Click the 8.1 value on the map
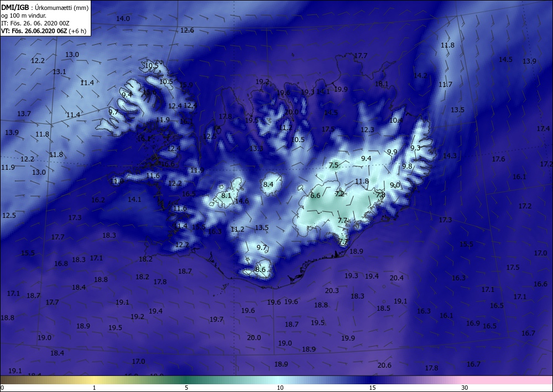Image resolution: width=553 pixels, height=392 pixels. pyautogui.click(x=226, y=195)
